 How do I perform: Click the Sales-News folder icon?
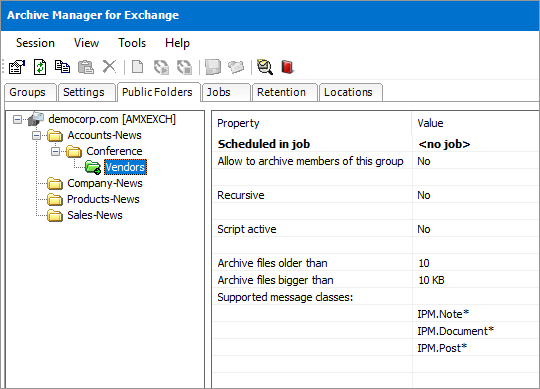(x=55, y=215)
